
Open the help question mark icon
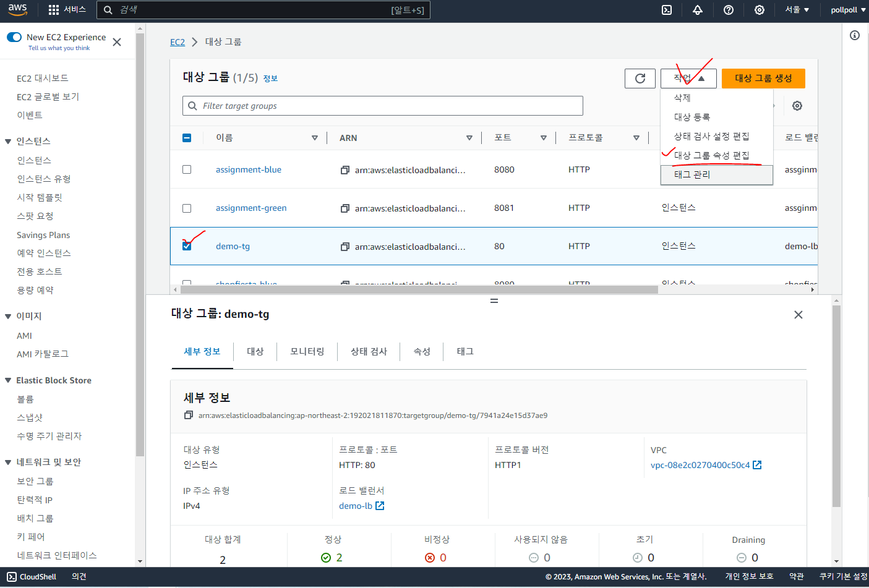(729, 10)
